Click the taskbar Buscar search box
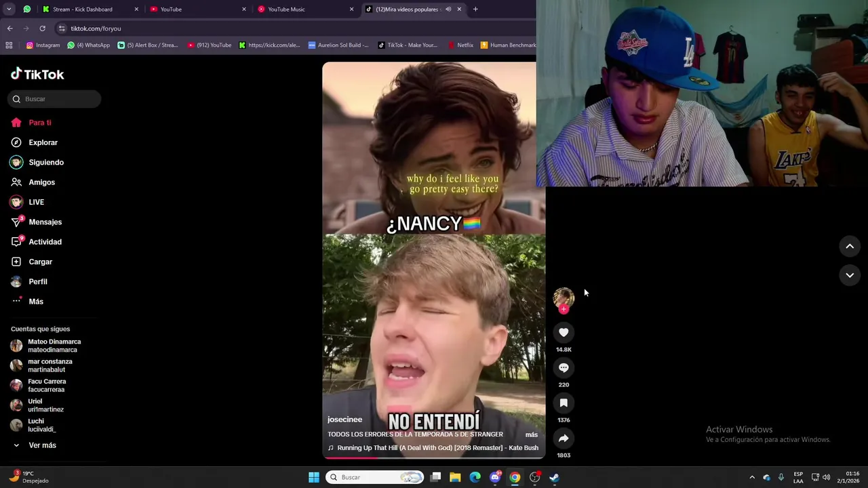The width and height of the screenshot is (868, 488). pos(375,477)
